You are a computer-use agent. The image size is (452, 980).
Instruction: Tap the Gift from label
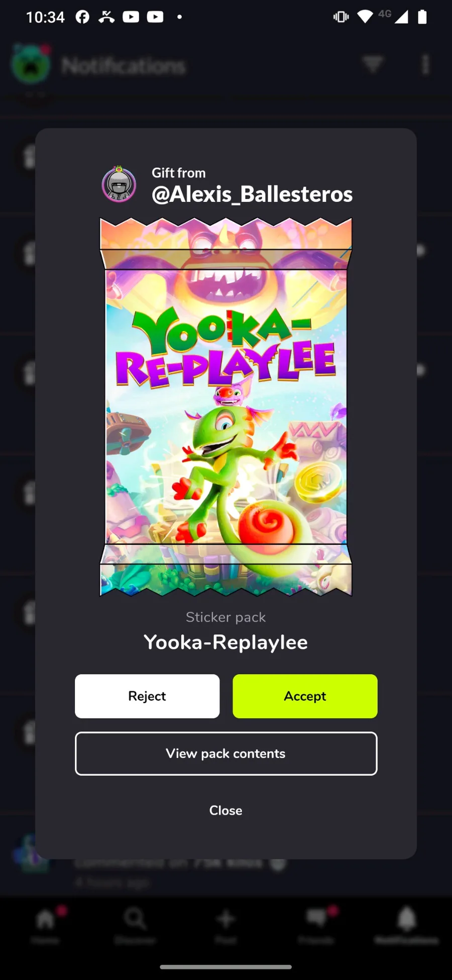[x=179, y=173]
